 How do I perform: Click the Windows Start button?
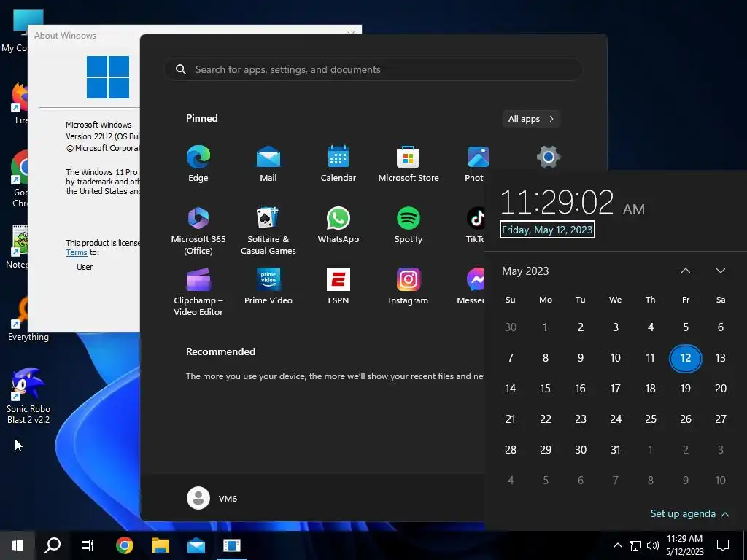tap(18, 545)
